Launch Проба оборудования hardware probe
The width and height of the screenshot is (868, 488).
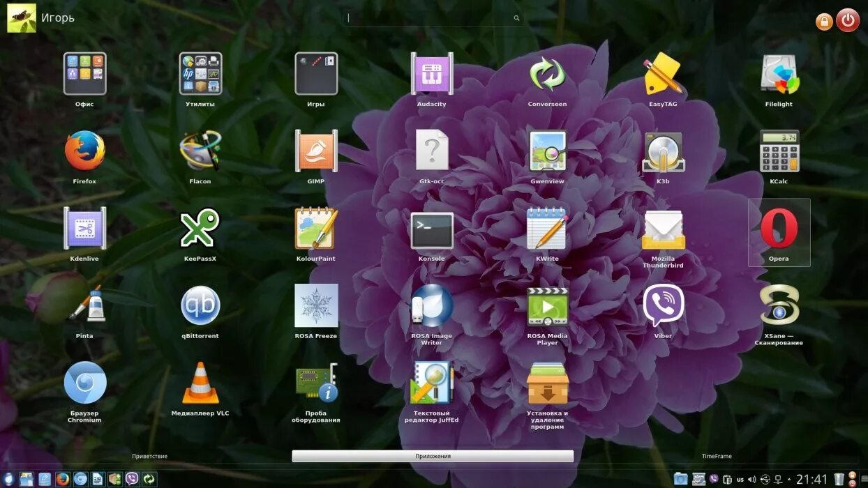pos(316,383)
